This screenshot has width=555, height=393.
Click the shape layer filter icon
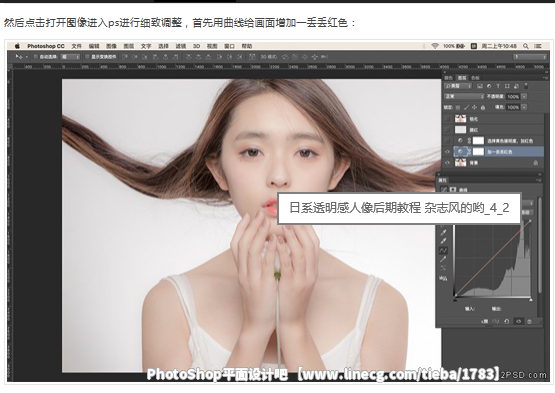pos(507,86)
